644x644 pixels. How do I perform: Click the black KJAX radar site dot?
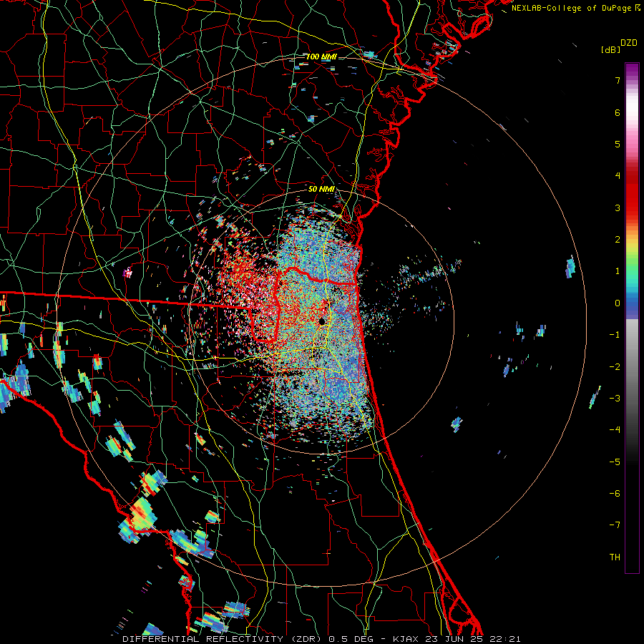[x=323, y=321]
